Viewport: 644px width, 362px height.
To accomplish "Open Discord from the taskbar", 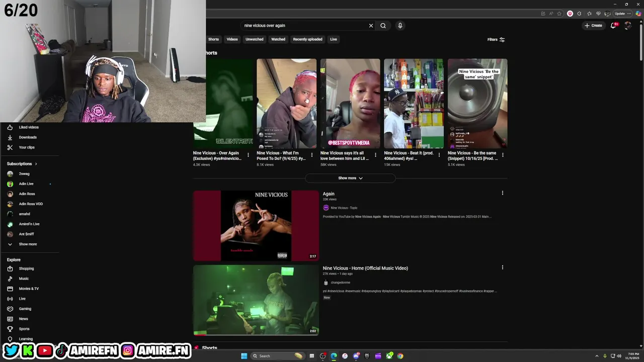I will pos(356,356).
